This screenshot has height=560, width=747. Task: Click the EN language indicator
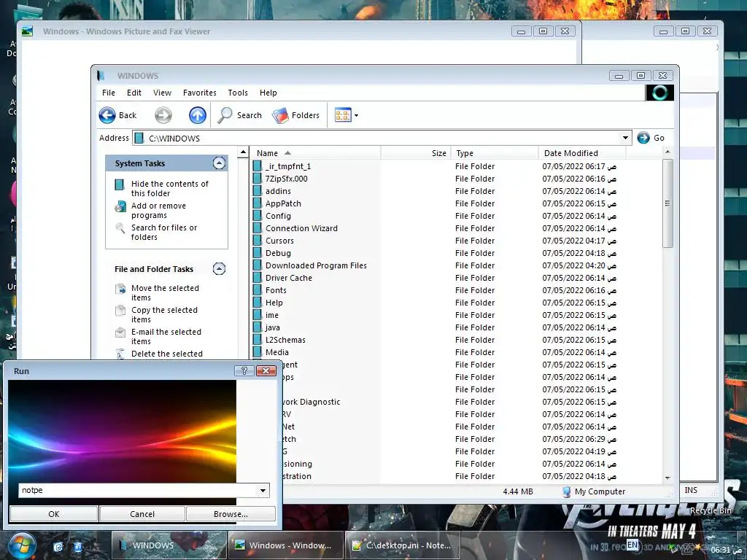pyautogui.click(x=632, y=544)
